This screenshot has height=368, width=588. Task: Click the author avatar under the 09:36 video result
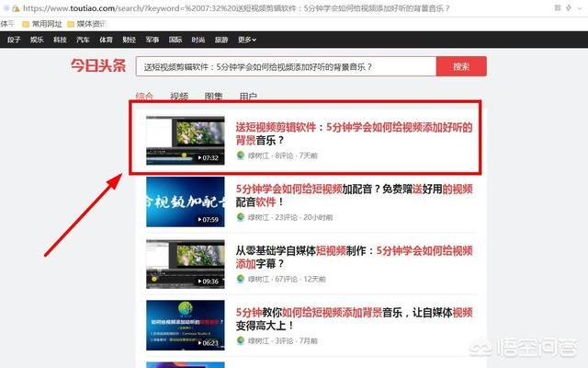click(x=241, y=279)
